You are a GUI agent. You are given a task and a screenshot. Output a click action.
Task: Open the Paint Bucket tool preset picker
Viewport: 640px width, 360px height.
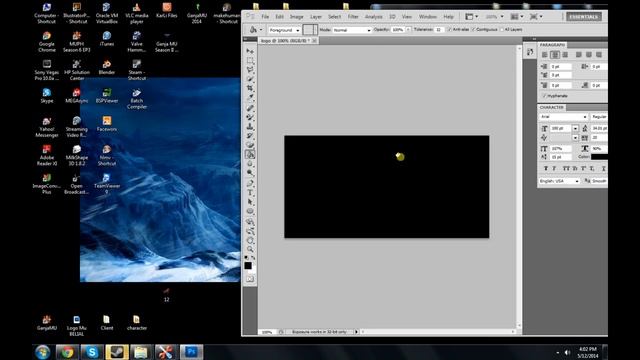[256, 30]
